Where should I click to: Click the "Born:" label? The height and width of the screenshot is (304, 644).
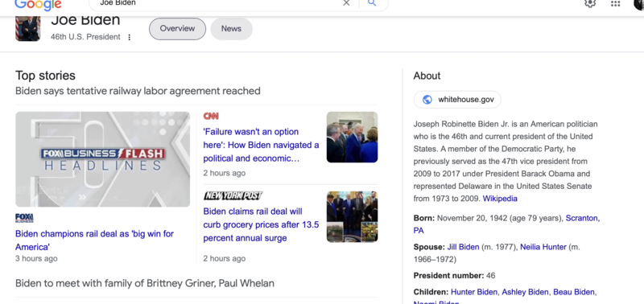[424, 218]
